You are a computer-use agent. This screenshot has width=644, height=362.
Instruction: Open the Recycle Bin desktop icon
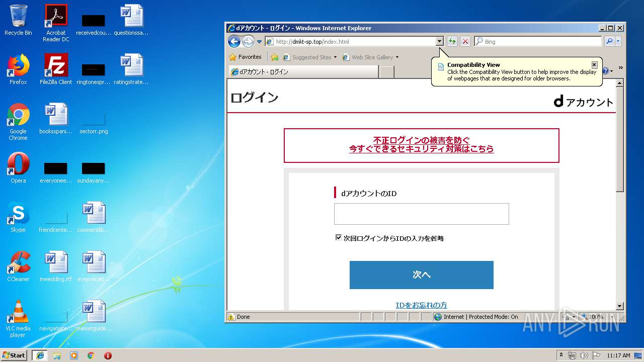point(18,20)
